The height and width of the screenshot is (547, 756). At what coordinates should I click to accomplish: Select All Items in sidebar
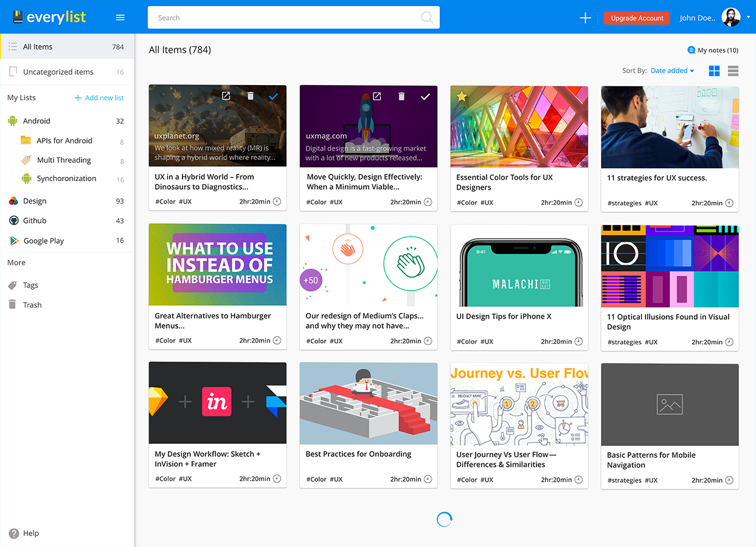click(x=67, y=47)
